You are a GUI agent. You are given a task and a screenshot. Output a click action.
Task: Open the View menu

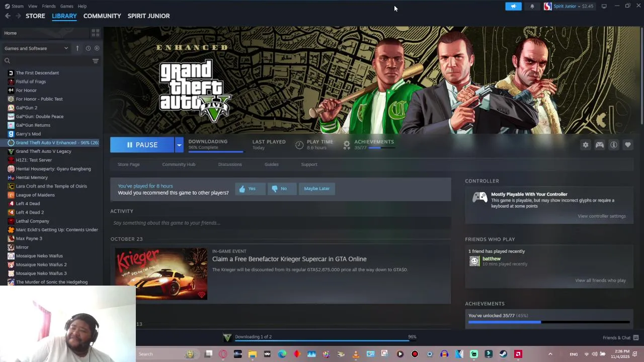pos(33,6)
